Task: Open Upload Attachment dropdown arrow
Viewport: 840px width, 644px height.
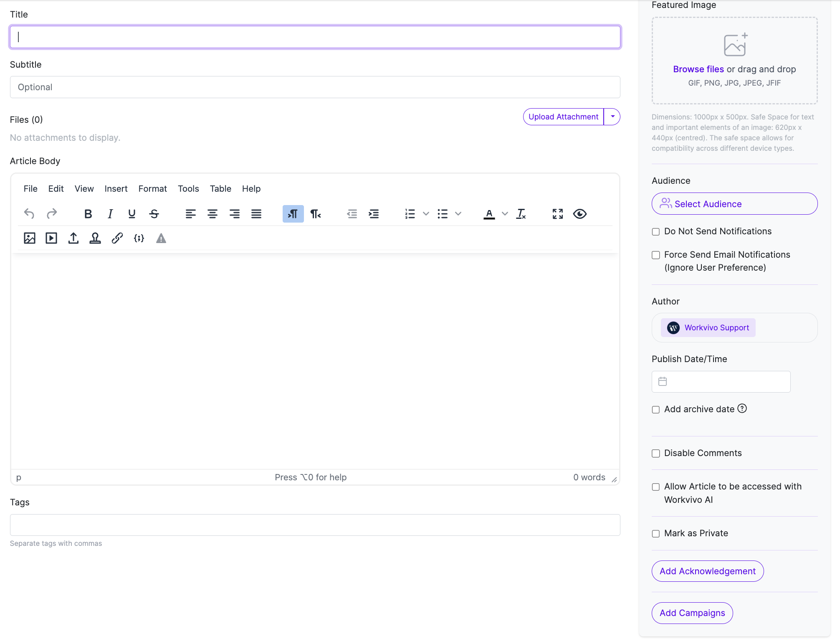Action: click(x=612, y=117)
